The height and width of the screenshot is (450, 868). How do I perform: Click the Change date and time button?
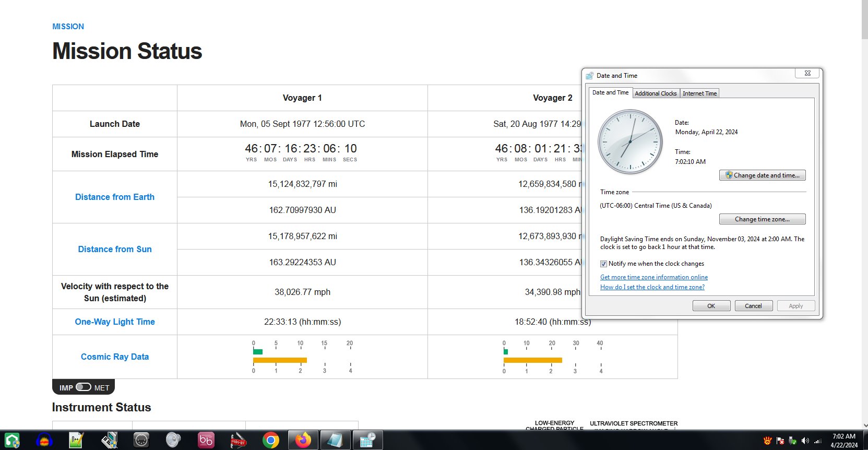(x=762, y=175)
